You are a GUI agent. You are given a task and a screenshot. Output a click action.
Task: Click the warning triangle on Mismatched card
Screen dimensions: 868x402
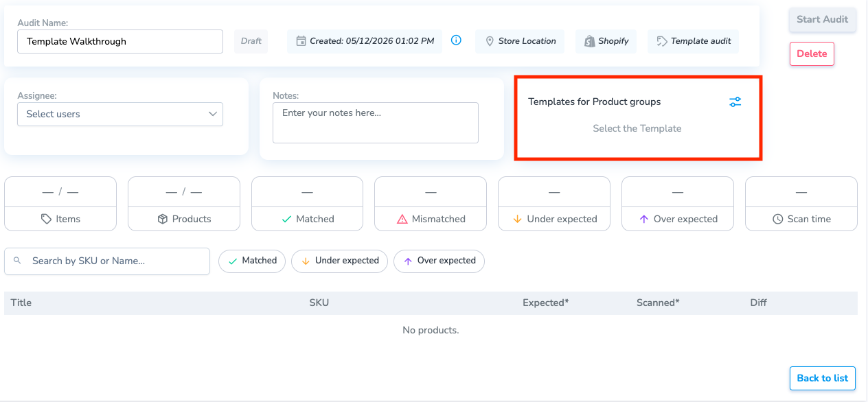point(402,219)
